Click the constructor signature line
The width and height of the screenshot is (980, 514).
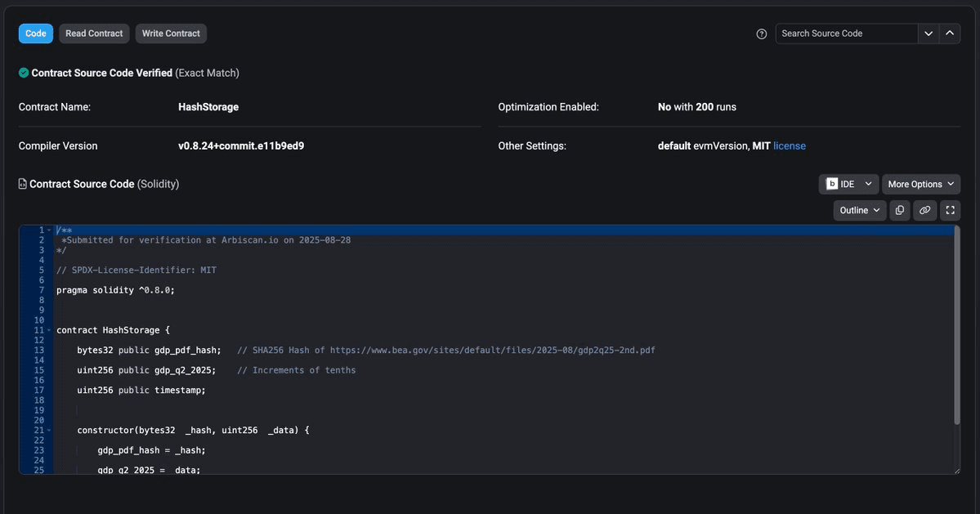click(x=193, y=431)
